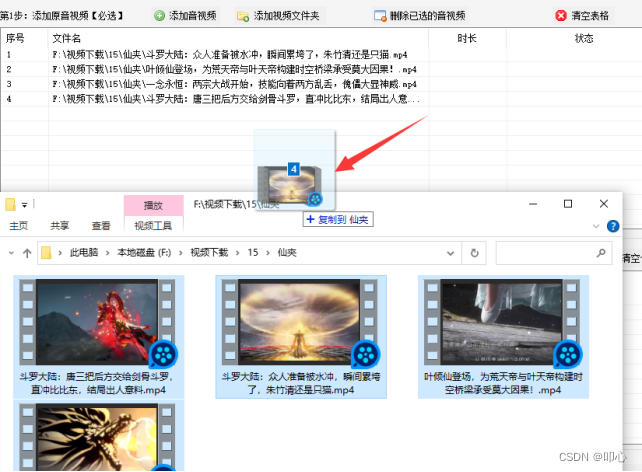Click the file name 斗罗大陆：唐三把后方交给剑骨斗罗
Viewport: 642px width, 472px height.
pos(98,383)
